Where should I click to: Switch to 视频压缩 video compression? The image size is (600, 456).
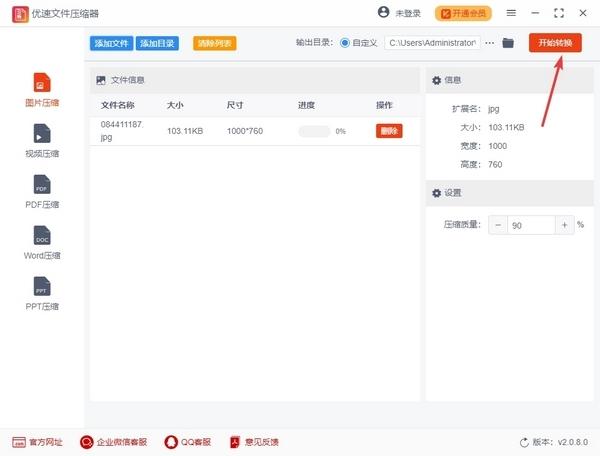point(42,141)
